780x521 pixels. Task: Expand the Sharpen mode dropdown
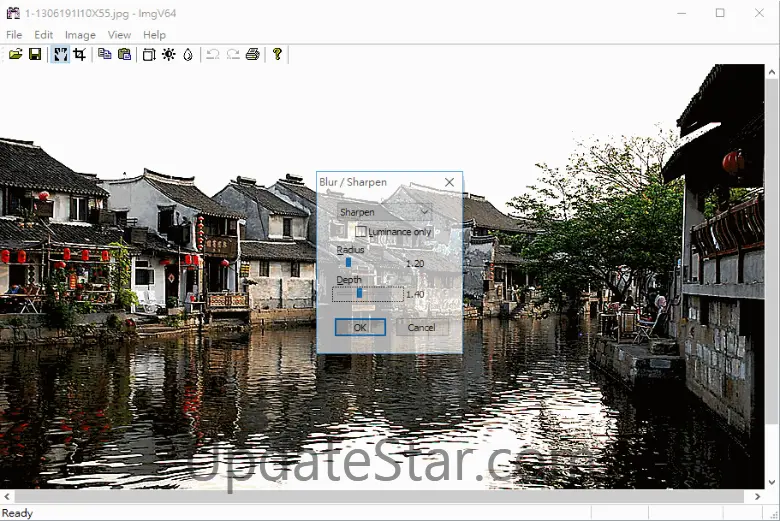pyautogui.click(x=424, y=212)
